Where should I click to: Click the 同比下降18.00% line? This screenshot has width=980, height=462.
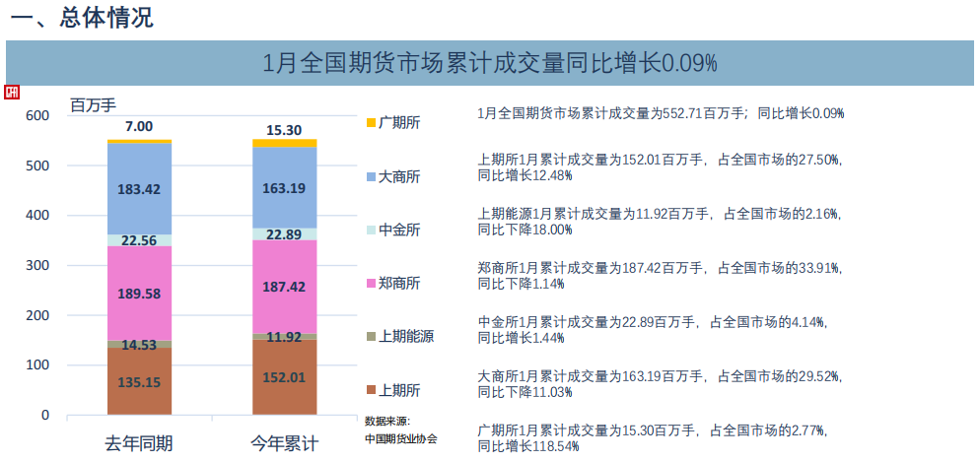click(525, 230)
